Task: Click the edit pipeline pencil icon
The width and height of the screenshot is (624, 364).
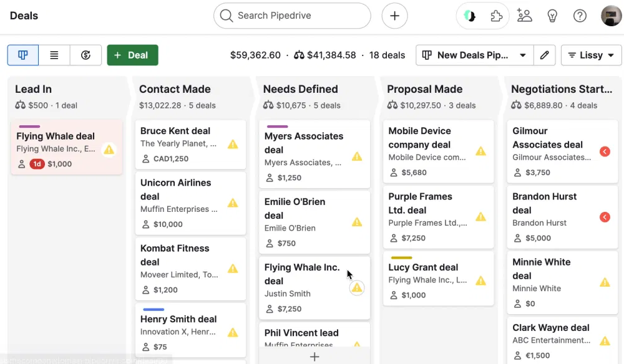Action: click(544, 55)
